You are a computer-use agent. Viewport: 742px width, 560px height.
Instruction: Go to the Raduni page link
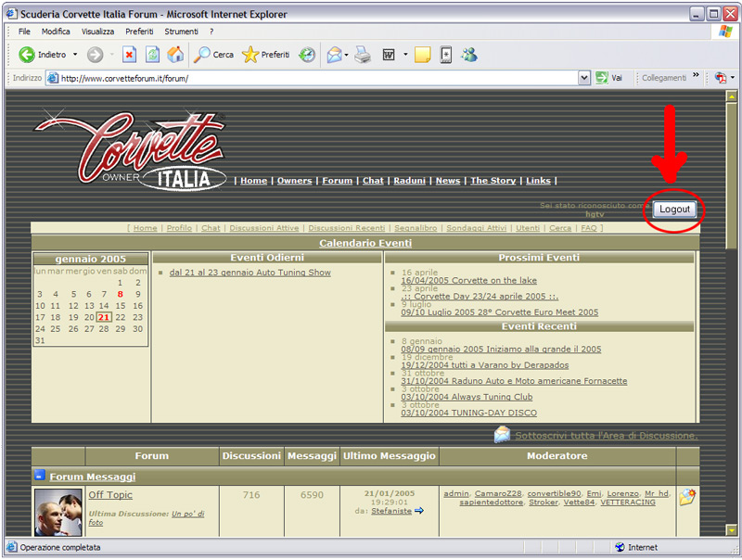(409, 181)
